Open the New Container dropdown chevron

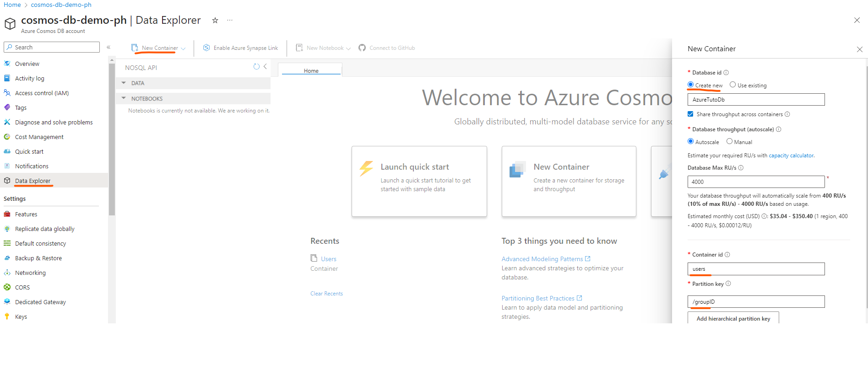[183, 48]
